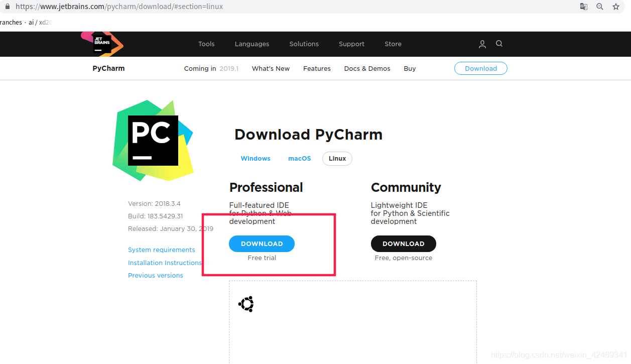
Task: Open browser zoom magnifier icon
Action: (600, 7)
